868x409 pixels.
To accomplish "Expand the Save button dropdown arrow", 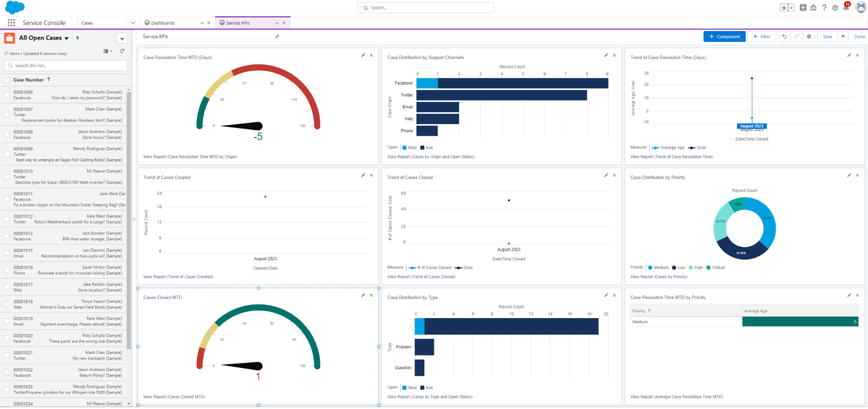I will 843,36.
